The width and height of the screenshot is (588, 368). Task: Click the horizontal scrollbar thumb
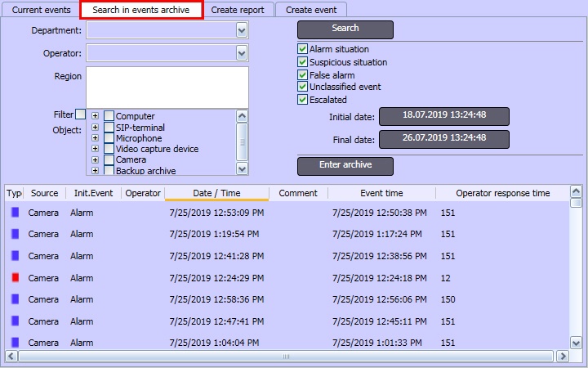(x=286, y=356)
